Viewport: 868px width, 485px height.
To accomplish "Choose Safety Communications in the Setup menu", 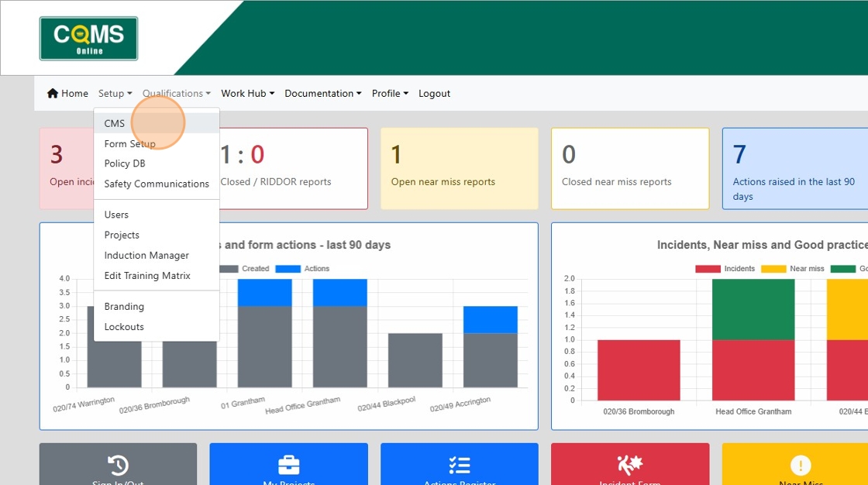I will pos(157,184).
